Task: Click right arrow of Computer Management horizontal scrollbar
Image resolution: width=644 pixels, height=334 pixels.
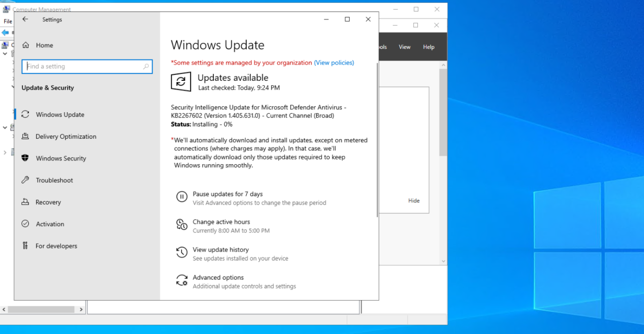Action: [x=81, y=310]
